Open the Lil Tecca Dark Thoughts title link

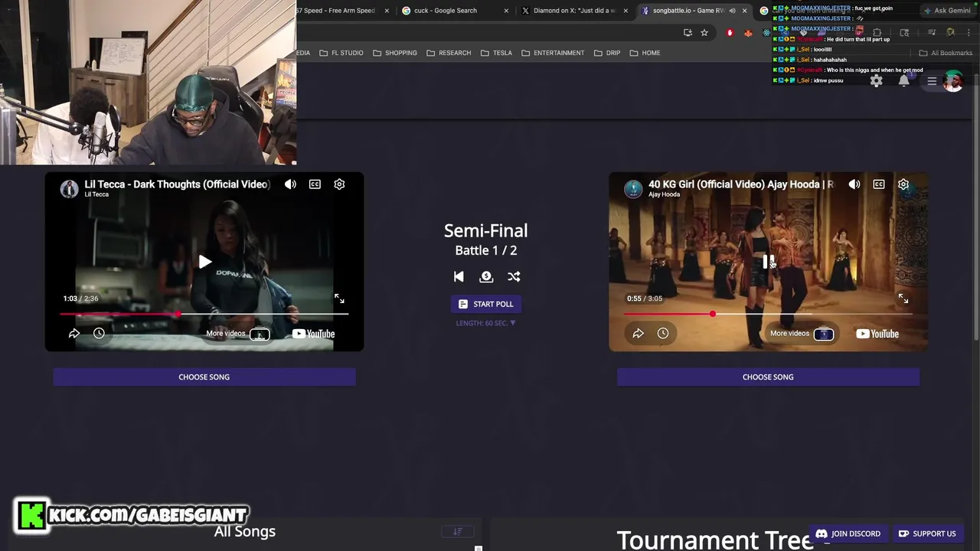177,184
